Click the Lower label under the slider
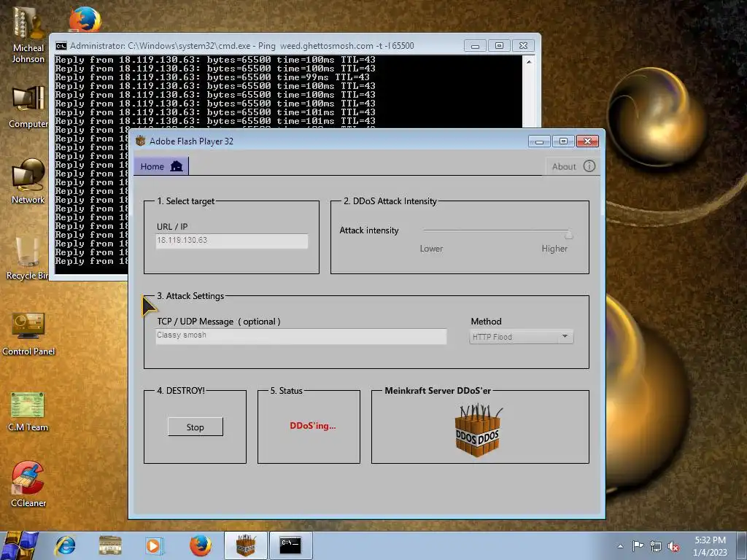This screenshot has width=747, height=560. point(431,249)
